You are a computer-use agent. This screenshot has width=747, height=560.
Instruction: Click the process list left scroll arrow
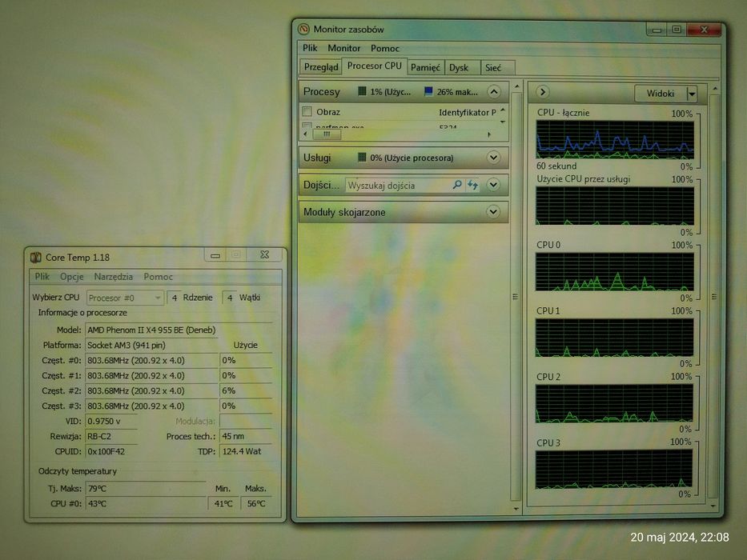point(305,134)
